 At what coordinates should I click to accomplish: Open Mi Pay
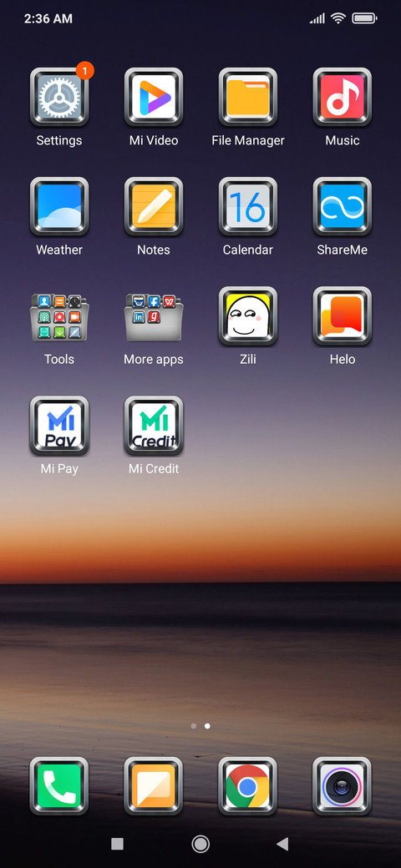coord(59,426)
